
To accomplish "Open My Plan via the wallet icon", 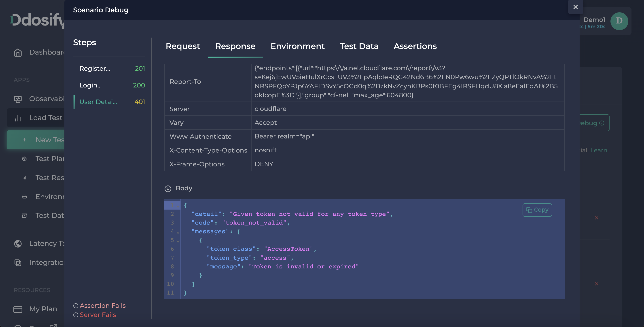I will click(x=18, y=309).
